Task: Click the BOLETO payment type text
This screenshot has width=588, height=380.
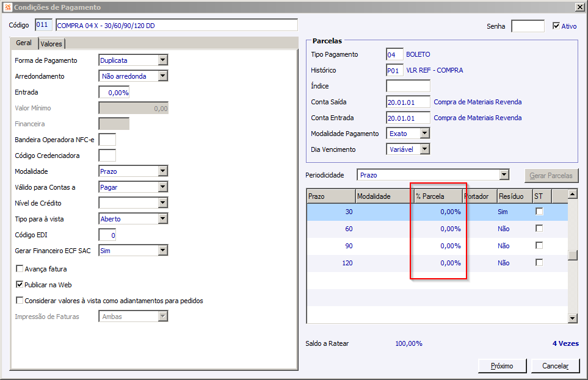Action: pyautogui.click(x=418, y=54)
